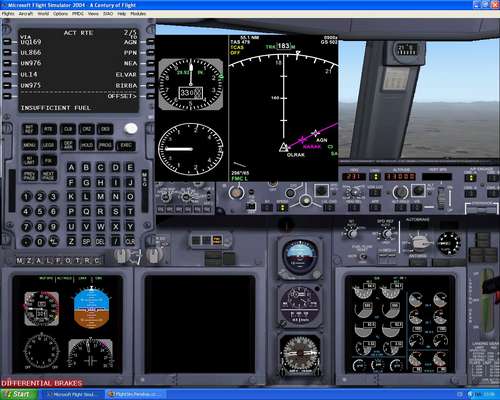Image resolution: width=500 pixels, height=400 pixels.
Task: Turn the MCP course selector knob
Action: 236,192
